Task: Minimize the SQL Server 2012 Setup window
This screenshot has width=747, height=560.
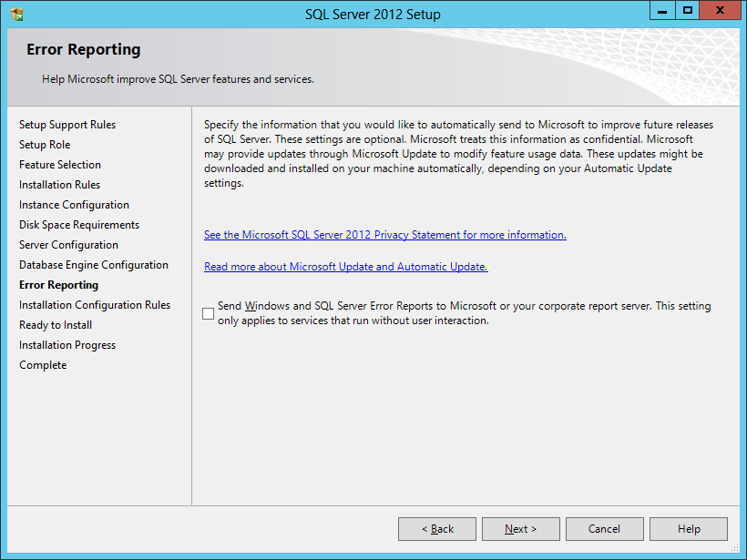Action: pyautogui.click(x=662, y=11)
